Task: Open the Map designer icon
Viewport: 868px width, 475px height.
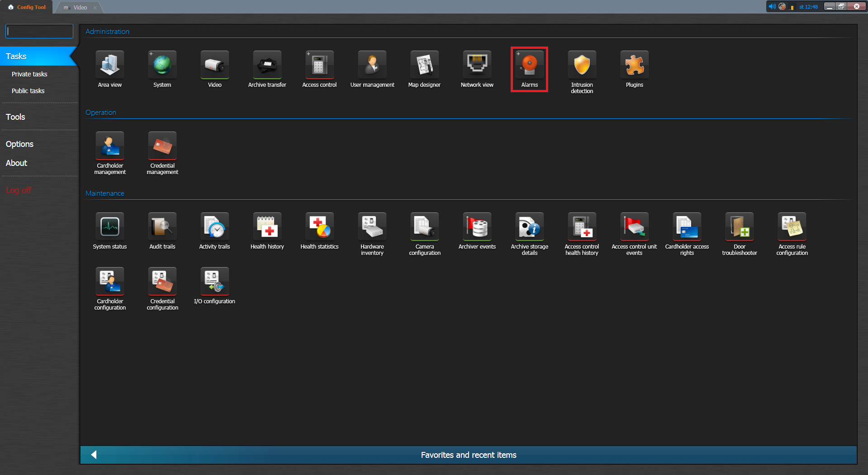Action: (424, 66)
